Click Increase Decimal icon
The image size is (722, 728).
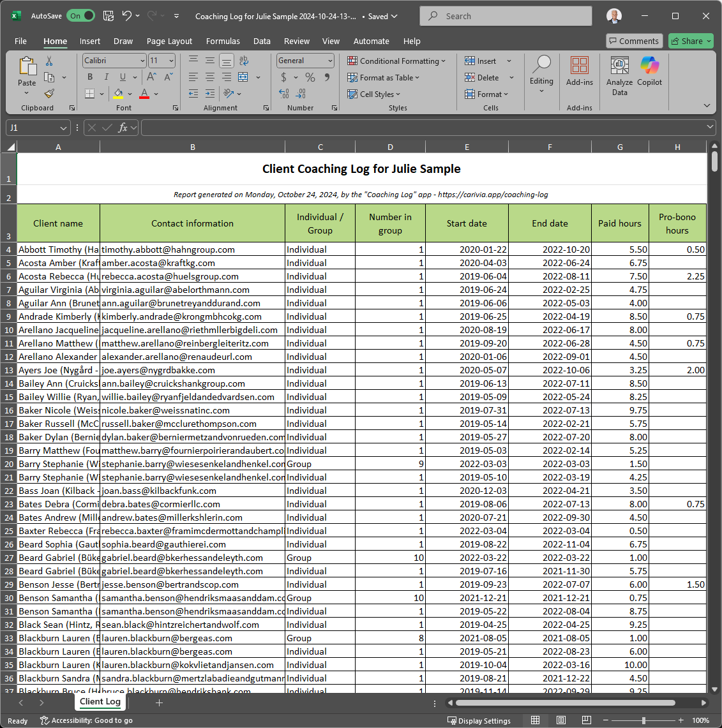(x=284, y=94)
